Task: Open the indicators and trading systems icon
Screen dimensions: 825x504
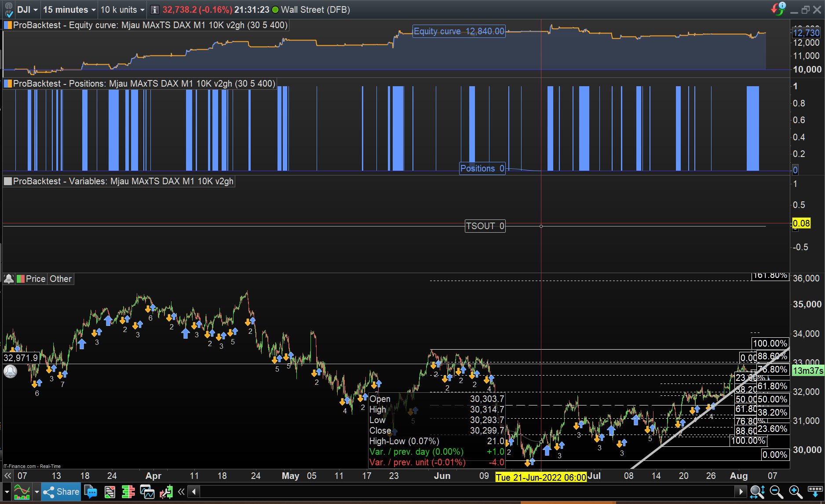Action: [x=22, y=492]
